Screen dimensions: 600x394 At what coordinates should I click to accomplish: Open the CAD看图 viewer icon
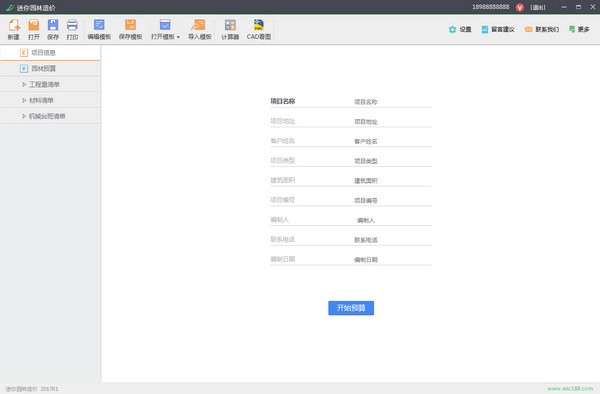(259, 25)
